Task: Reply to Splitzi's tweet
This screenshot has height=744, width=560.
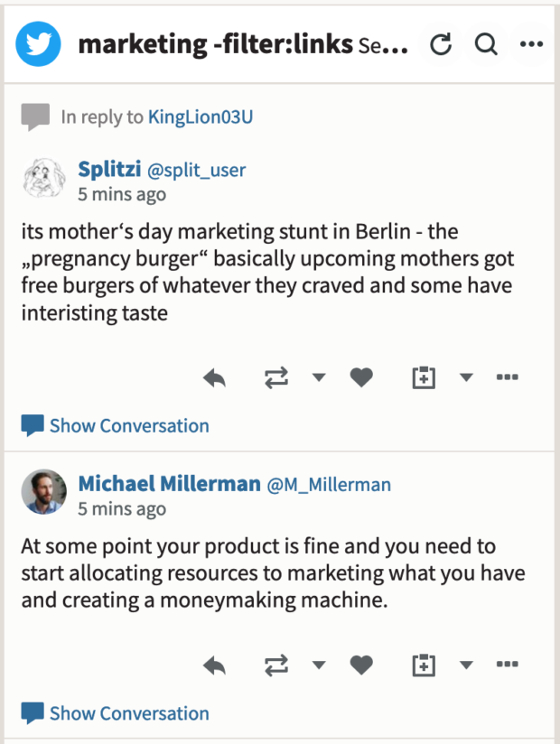Action: point(214,378)
